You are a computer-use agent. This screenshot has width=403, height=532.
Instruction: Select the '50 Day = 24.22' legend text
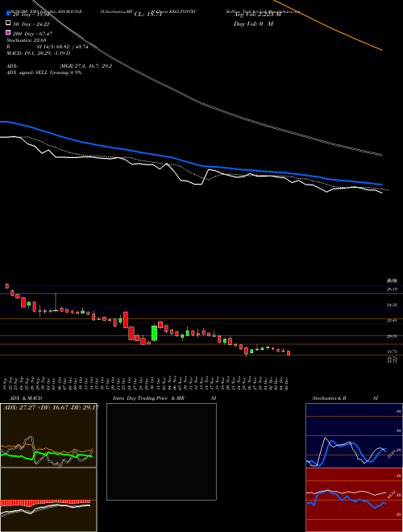(31, 24)
